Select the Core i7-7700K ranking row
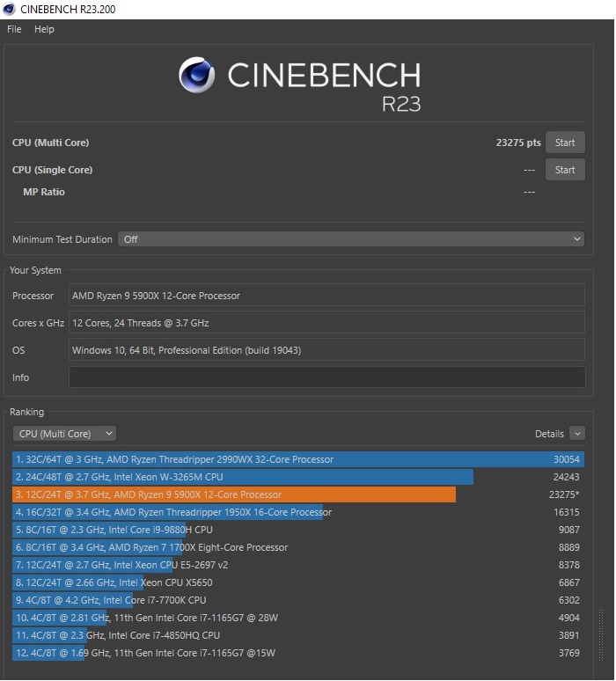Image resolution: width=616 pixels, height=681 pixels. (298, 600)
